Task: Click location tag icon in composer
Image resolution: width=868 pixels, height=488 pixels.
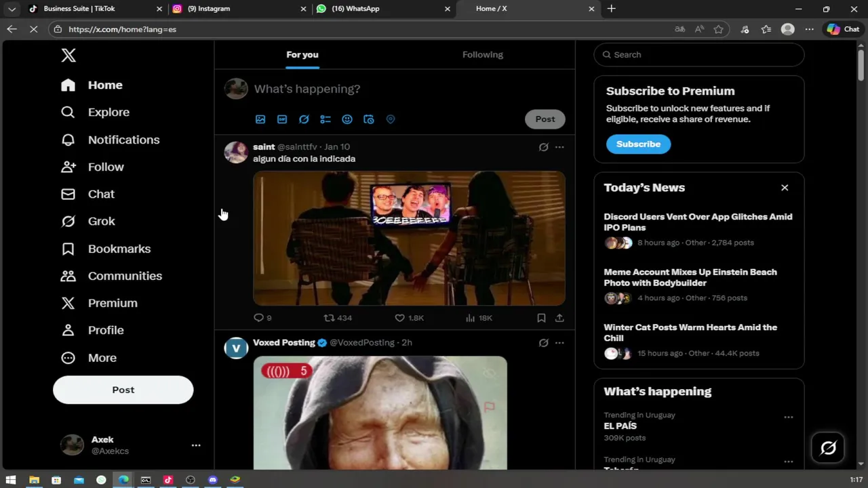Action: coord(391,119)
